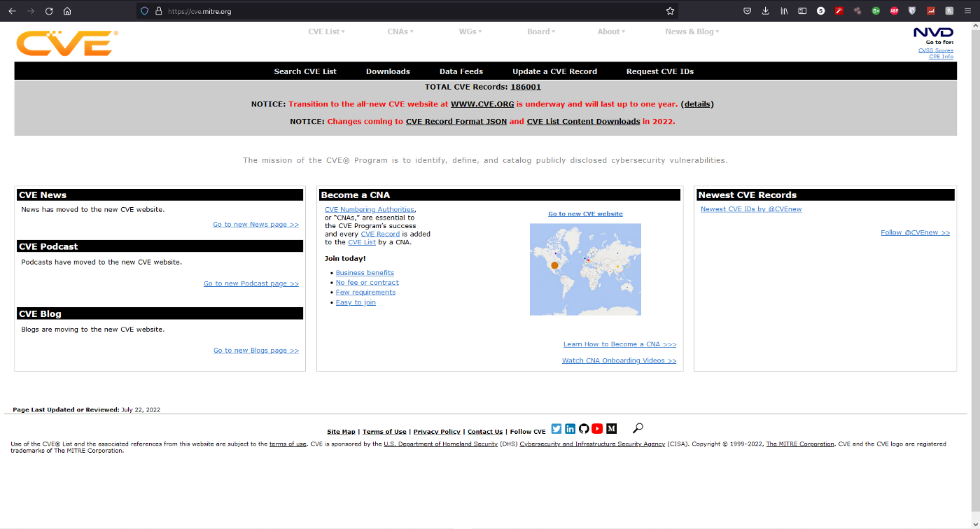Open Newest CVE IDs by @CVEnew
Screen dimensions: 980x529
click(751, 209)
